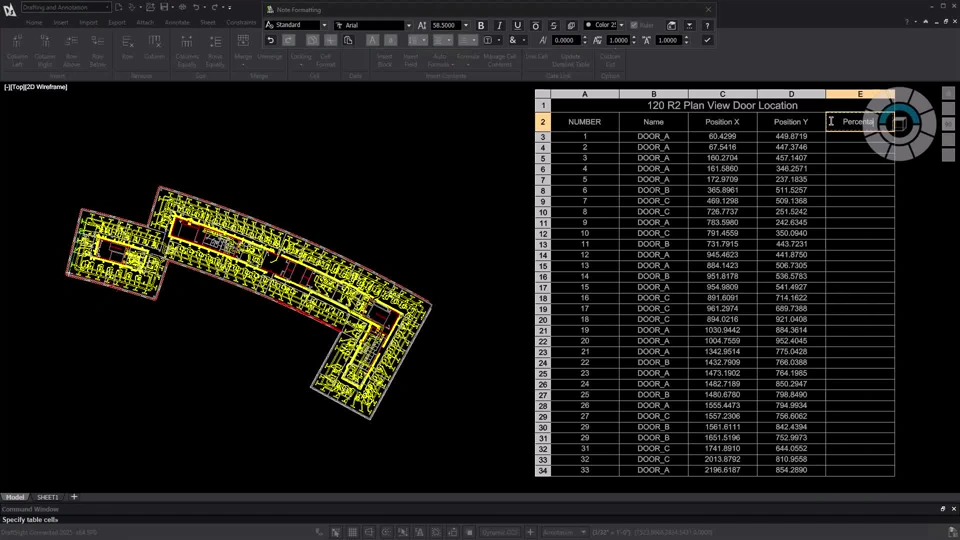
Task: Expand the More Options dropdown beside Help
Action: [689, 25]
